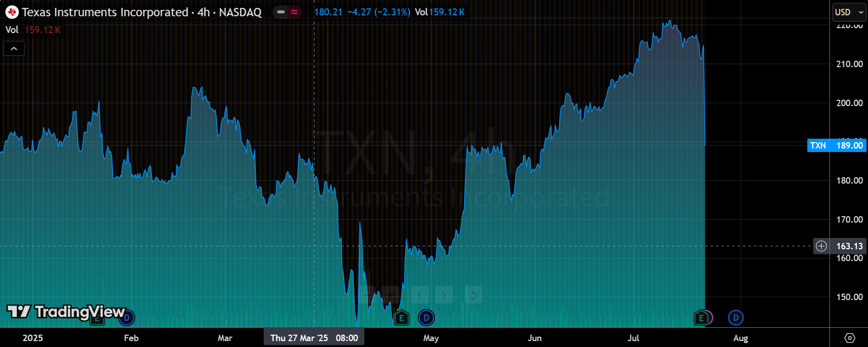This screenshot has width=868, height=347.
Task: Click the Feb label on time axis
Action: (131, 338)
